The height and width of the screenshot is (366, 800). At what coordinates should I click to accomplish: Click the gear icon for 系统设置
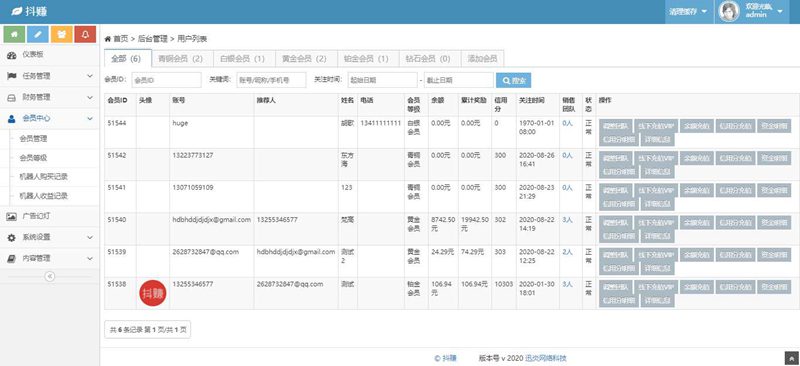(12, 237)
